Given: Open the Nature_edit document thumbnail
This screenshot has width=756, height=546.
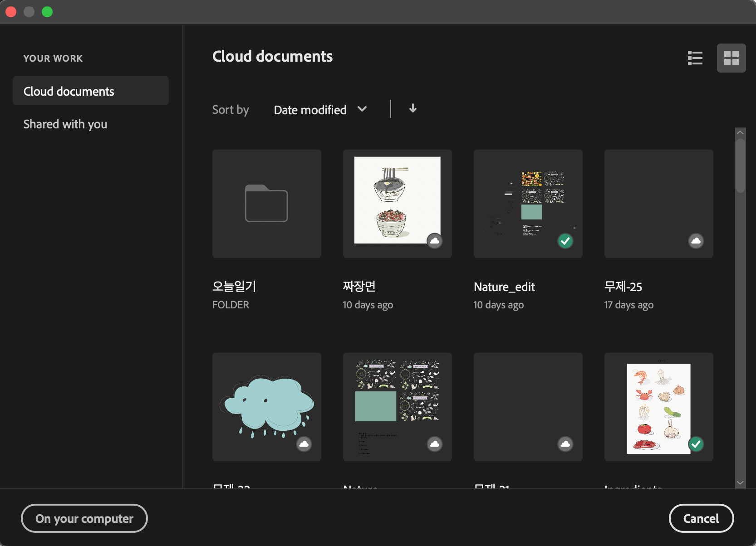Looking at the screenshot, I should coord(528,204).
